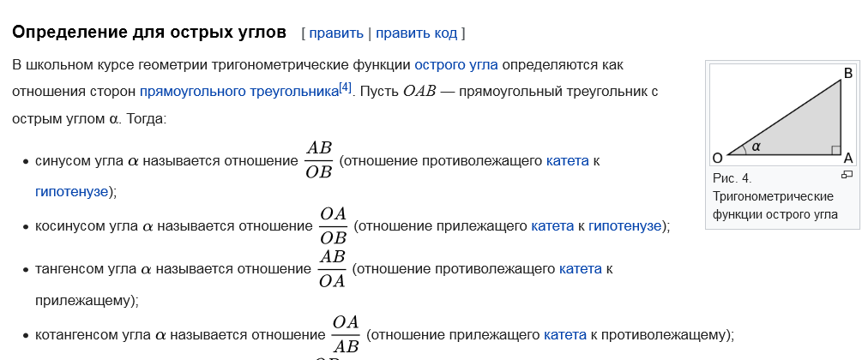Click footnote reference [4]
The height and width of the screenshot is (360, 868).
click(x=345, y=87)
